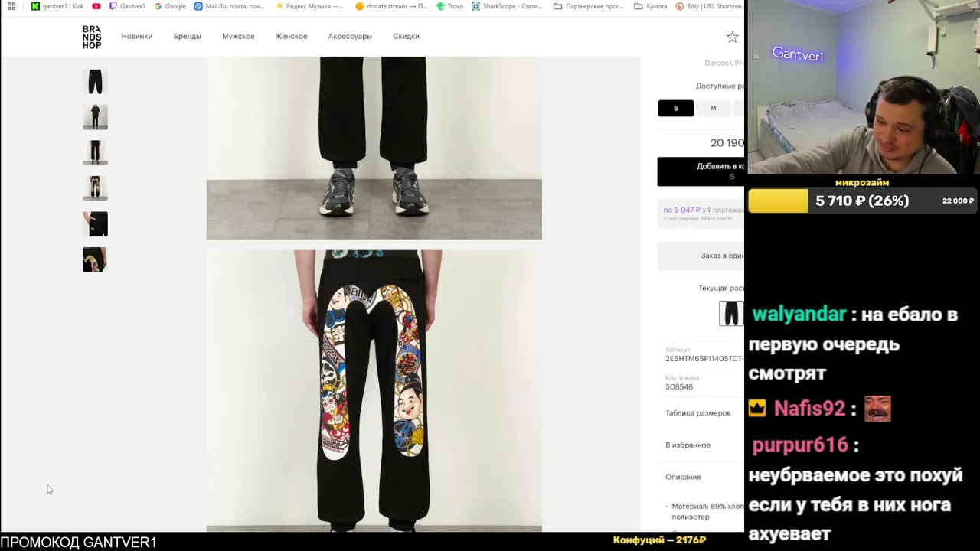Click the emote in Nafis92's message
This screenshot has width=980, height=551.
pyautogui.click(x=877, y=409)
